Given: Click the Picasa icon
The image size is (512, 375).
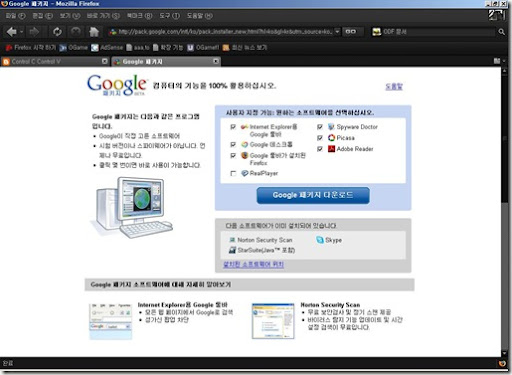Looking at the screenshot, I should pos(331,138).
